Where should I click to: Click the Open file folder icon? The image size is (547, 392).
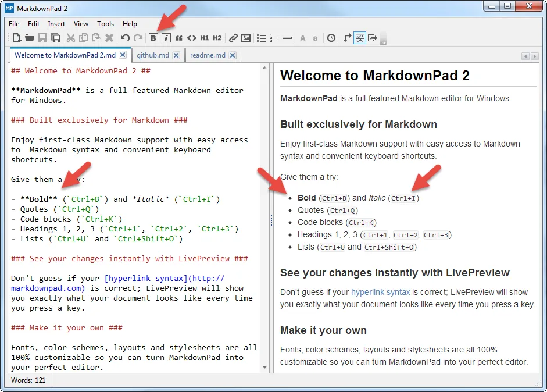29,38
